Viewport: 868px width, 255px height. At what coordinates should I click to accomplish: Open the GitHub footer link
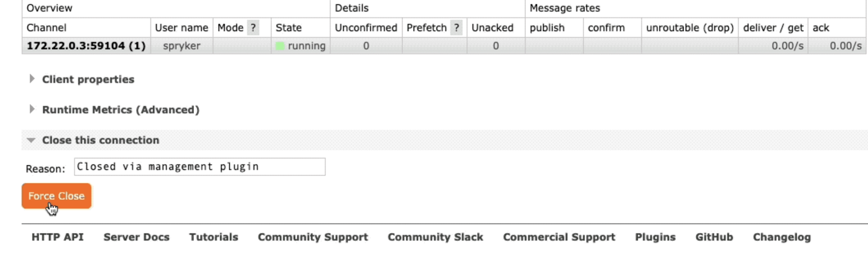coord(714,237)
